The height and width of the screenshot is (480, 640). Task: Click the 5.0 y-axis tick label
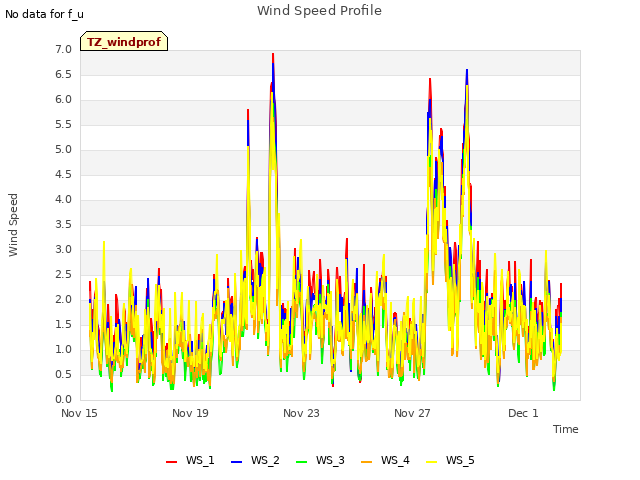[63, 149]
